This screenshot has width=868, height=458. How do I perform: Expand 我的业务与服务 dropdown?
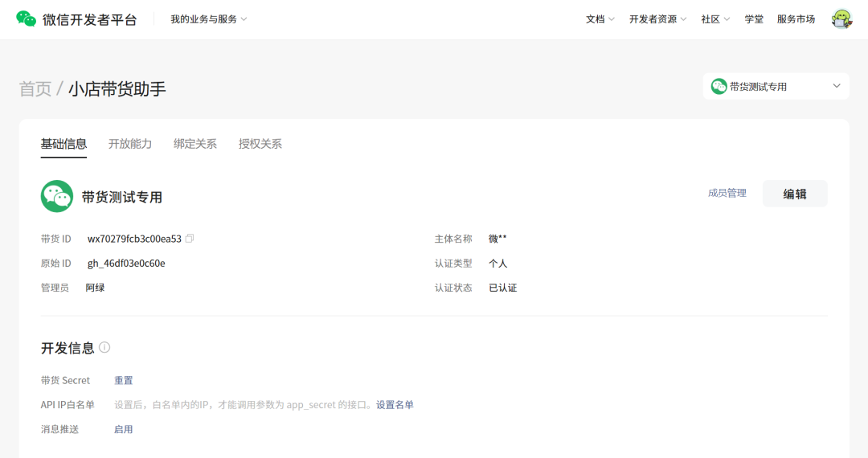[209, 19]
